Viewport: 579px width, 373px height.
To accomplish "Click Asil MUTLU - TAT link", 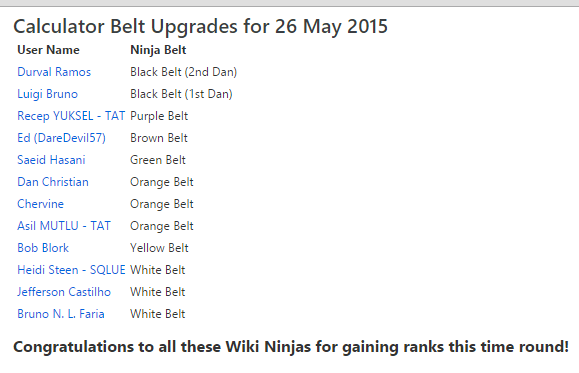I will (64, 226).
